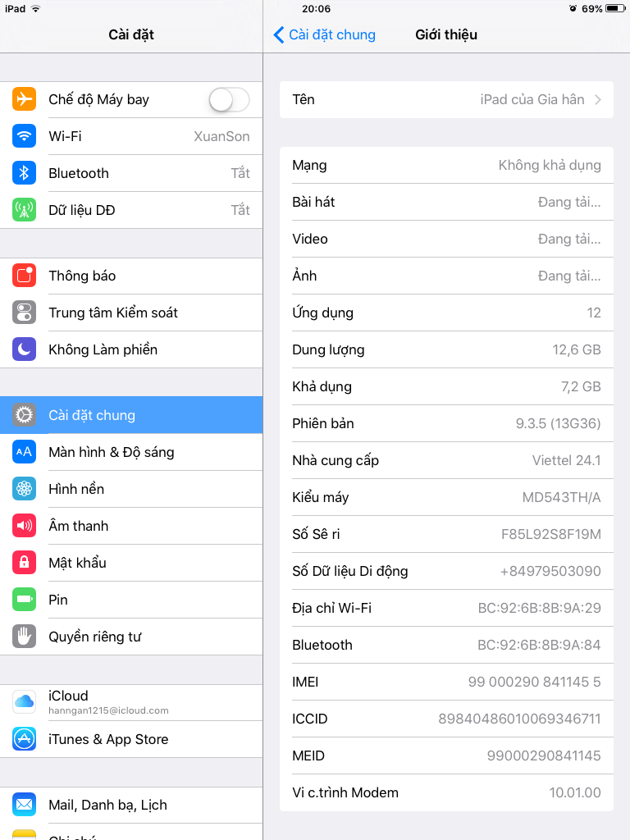The height and width of the screenshot is (840, 630).
Task: Tap the Control Center icon (Trung tâm Kiểm soát)
Action: [x=24, y=313]
